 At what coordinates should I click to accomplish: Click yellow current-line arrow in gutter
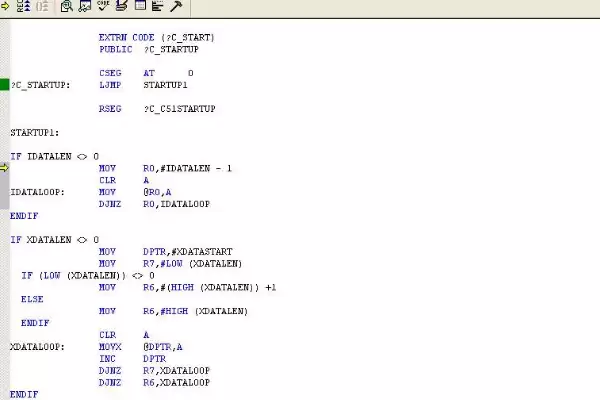[x=4, y=168]
